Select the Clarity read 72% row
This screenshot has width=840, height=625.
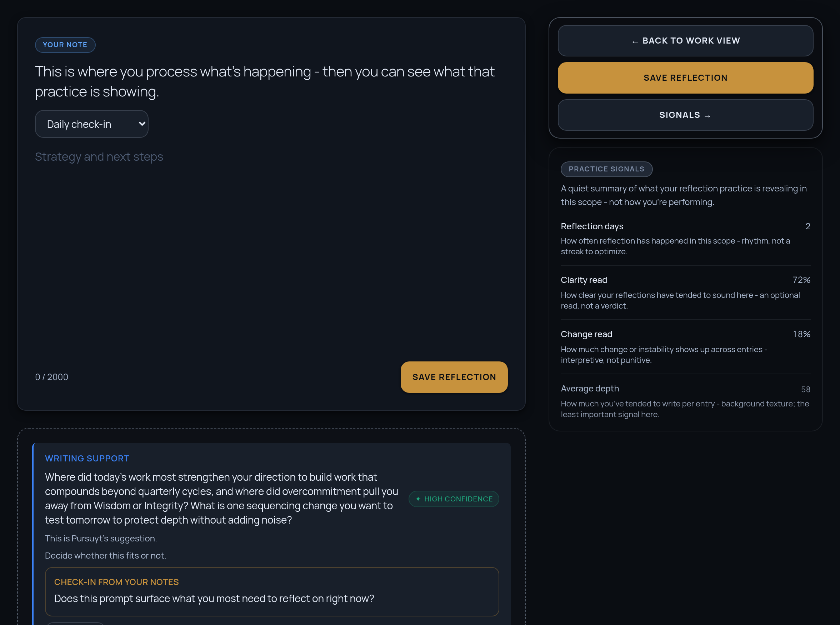685,292
